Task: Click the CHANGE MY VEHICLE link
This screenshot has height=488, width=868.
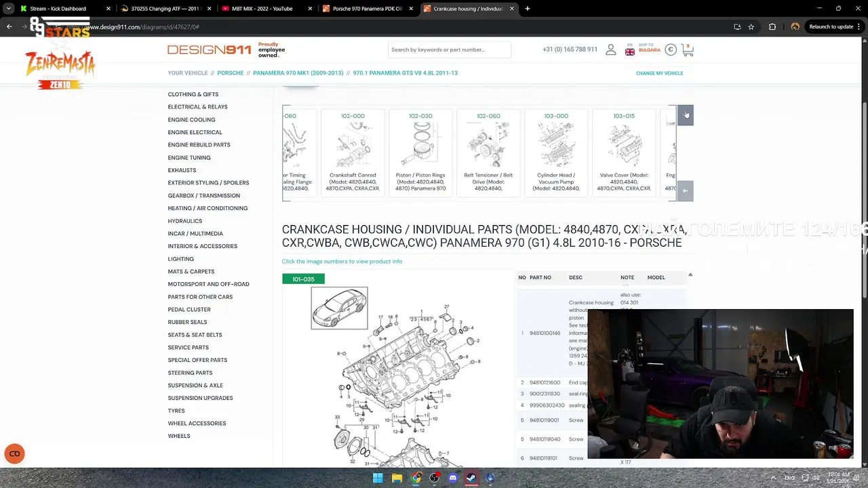Action: (659, 73)
